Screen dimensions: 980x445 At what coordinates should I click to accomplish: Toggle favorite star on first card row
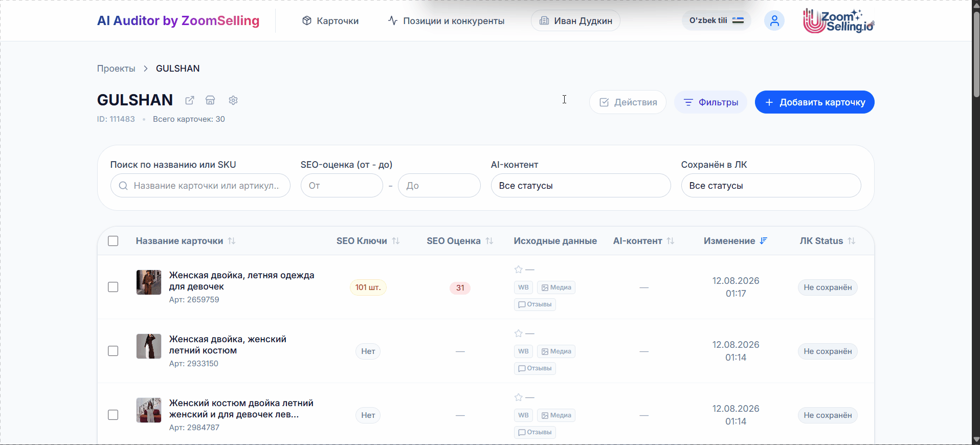pyautogui.click(x=519, y=270)
